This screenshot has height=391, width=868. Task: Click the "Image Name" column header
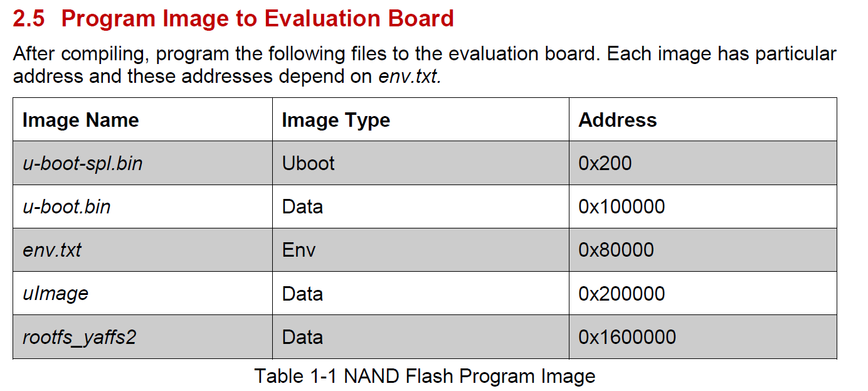click(80, 120)
